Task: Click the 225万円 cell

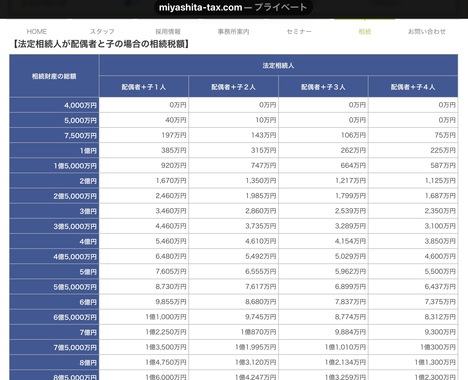Action: coord(413,150)
